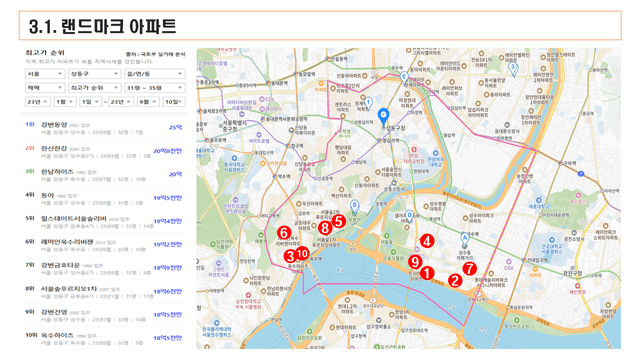The height and width of the screenshot is (360, 640).
Task: Click the 18억6천만 price value
Action: (x=167, y=291)
